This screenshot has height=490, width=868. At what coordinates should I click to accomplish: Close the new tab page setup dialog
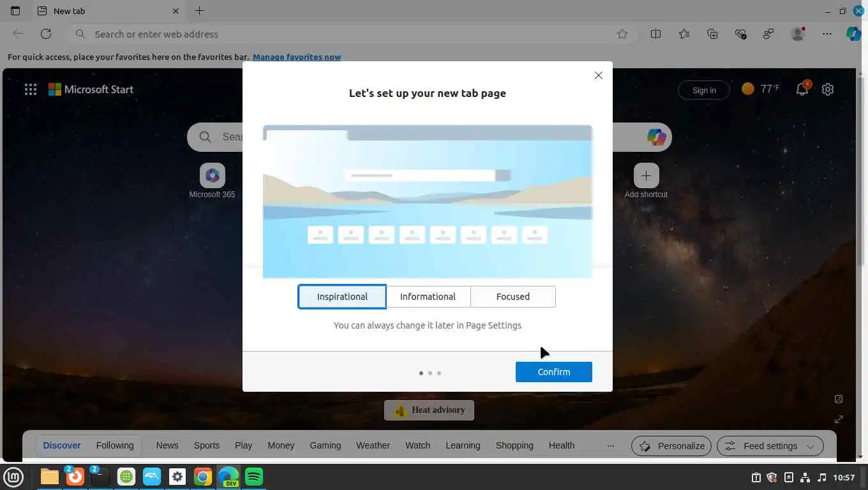point(598,75)
